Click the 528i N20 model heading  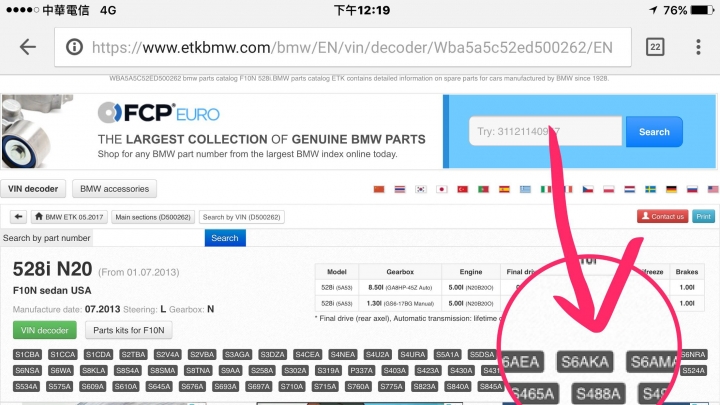click(x=52, y=269)
